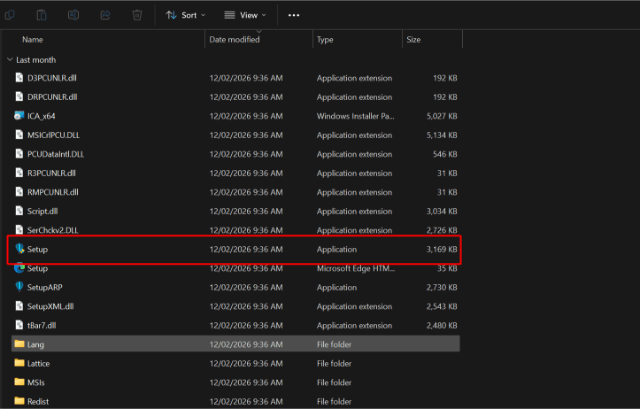The image size is (640, 409).
Task: Open the See more ellipsis menu
Action: coord(293,15)
